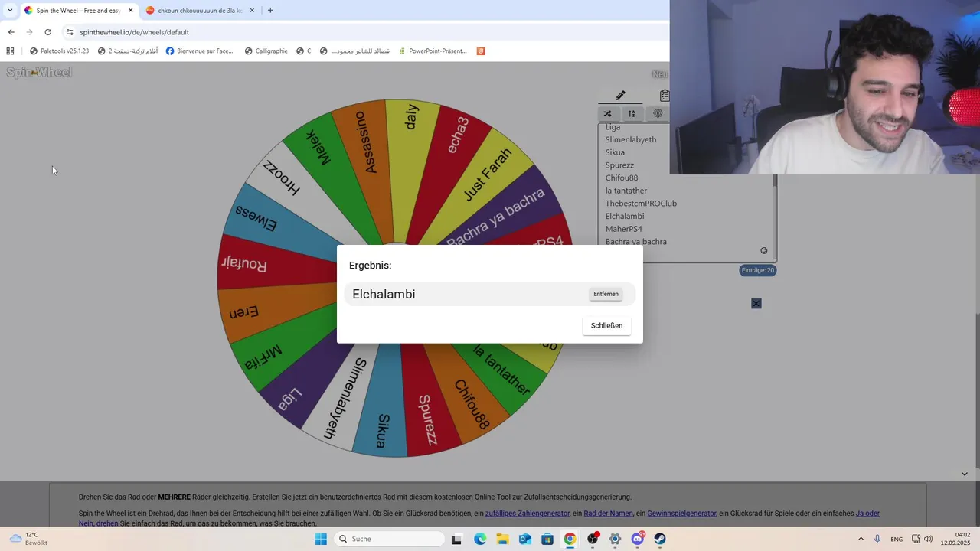Go back in browser history

11,32
